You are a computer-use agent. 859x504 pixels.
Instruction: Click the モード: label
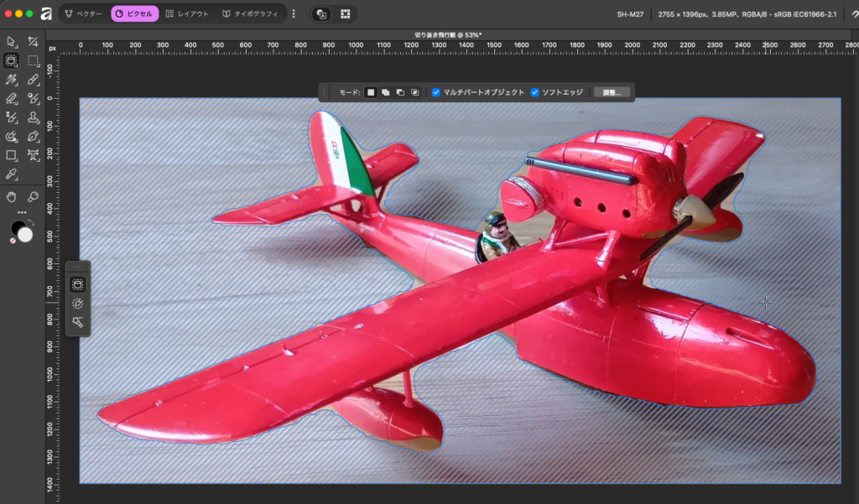pyautogui.click(x=350, y=92)
